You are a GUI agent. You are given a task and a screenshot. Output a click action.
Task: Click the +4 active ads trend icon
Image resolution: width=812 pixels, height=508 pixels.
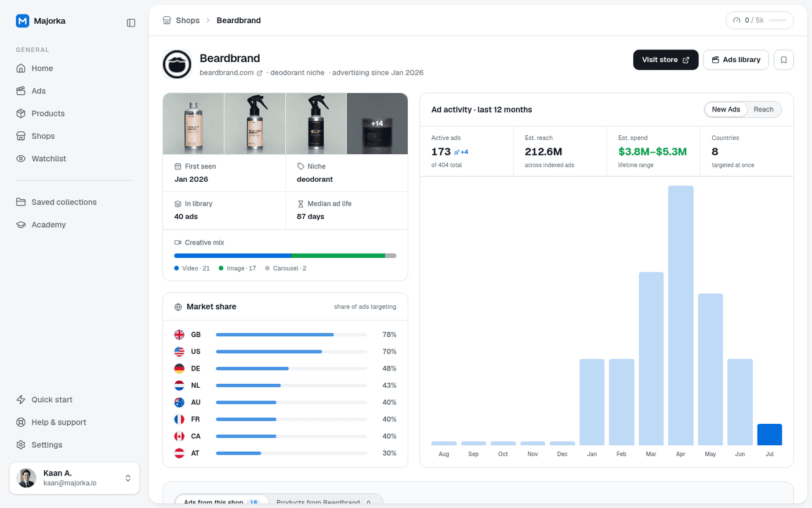457,152
